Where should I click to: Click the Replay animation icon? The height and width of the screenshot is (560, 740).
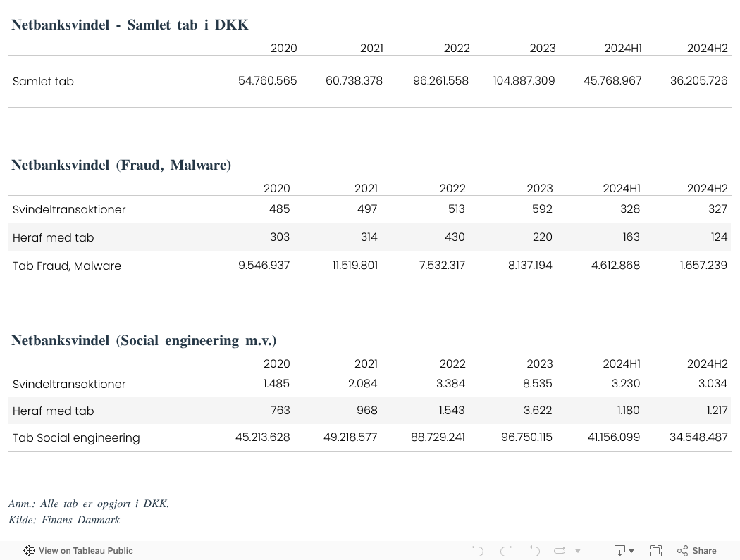point(560,551)
